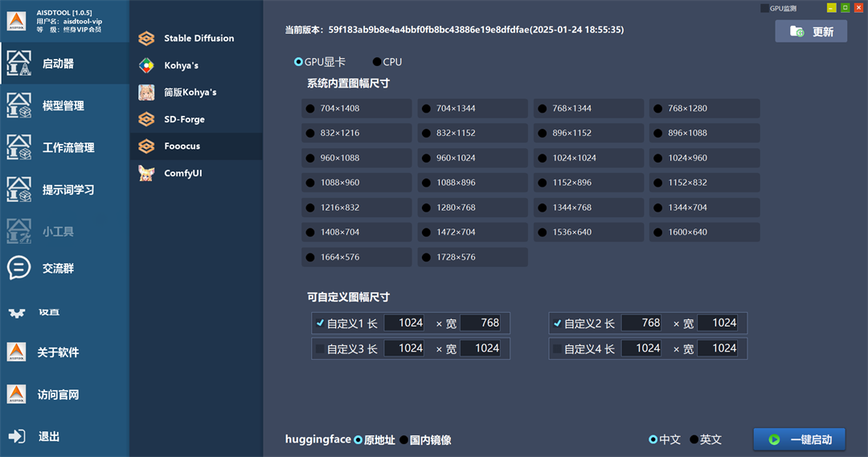The height and width of the screenshot is (457, 868).
Task: Select the 1024×1024 built-in size
Action: [x=541, y=159]
